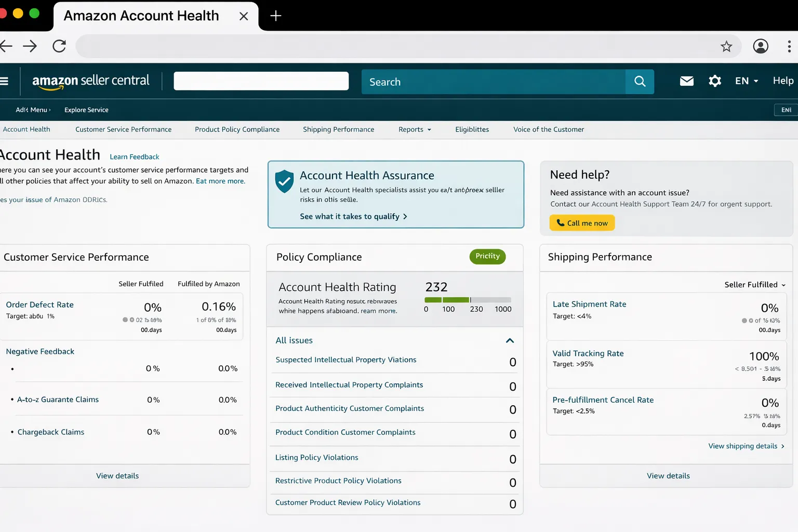Screen dimensions: 798x532
Task: Click the 0.16% Fulfilled by Amazon value
Action: pos(219,307)
